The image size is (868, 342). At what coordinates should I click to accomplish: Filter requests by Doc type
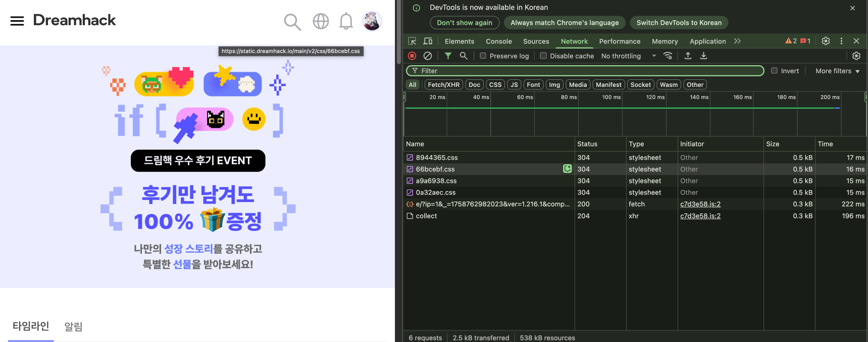pos(474,85)
